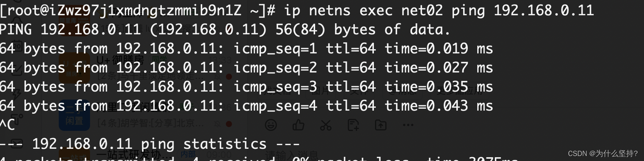Select the scissors screenshot tool
The height and width of the screenshot is (161, 644).
(x=326, y=125)
